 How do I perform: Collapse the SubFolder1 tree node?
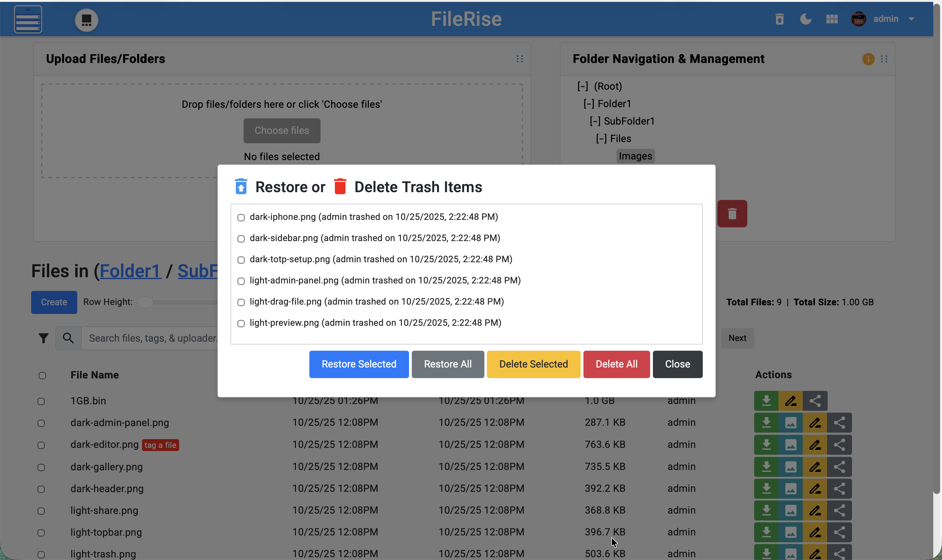tap(595, 121)
